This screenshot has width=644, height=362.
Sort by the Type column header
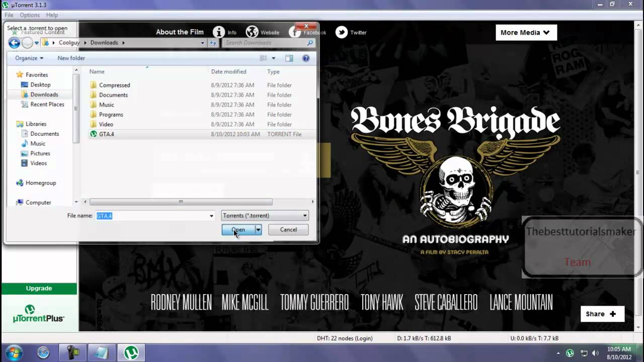[273, 72]
